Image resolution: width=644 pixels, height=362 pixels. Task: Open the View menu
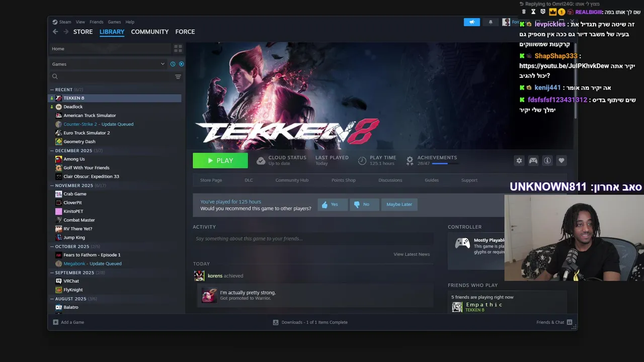click(80, 22)
